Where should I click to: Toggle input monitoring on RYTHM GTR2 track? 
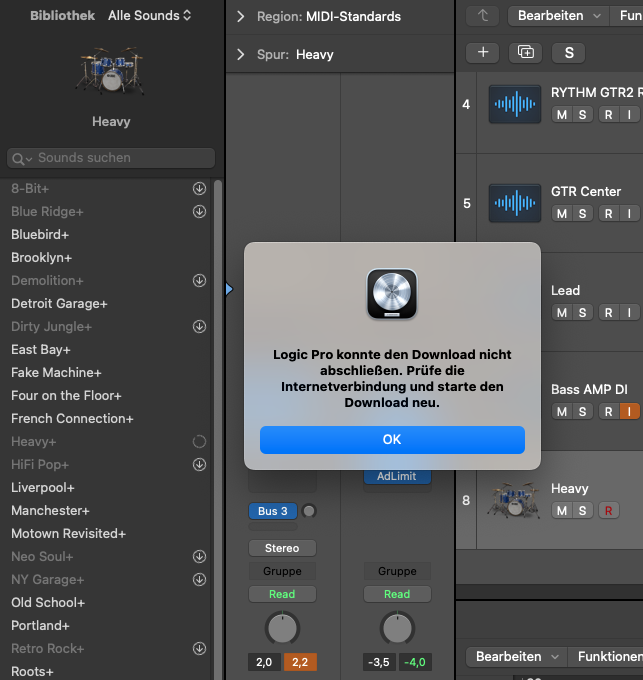(x=630, y=115)
